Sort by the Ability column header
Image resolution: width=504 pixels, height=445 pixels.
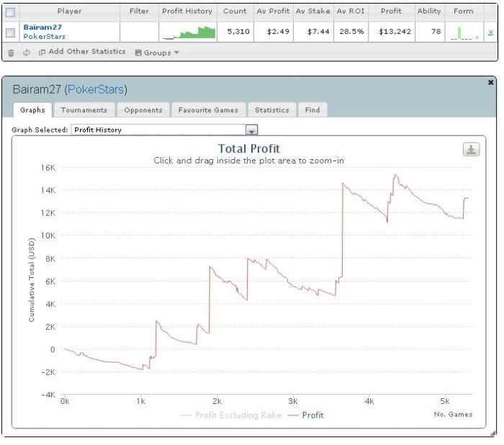click(429, 12)
